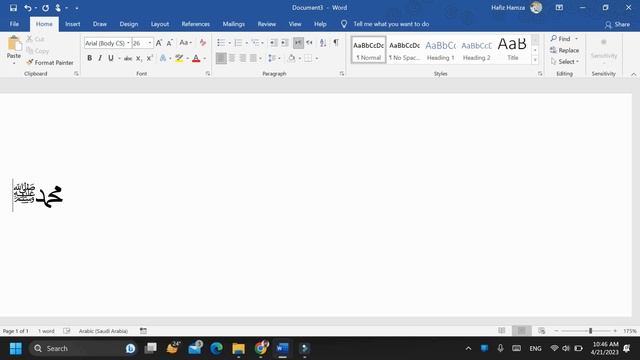Switch to the Design tab
This screenshot has width=640, height=360.
point(129,24)
